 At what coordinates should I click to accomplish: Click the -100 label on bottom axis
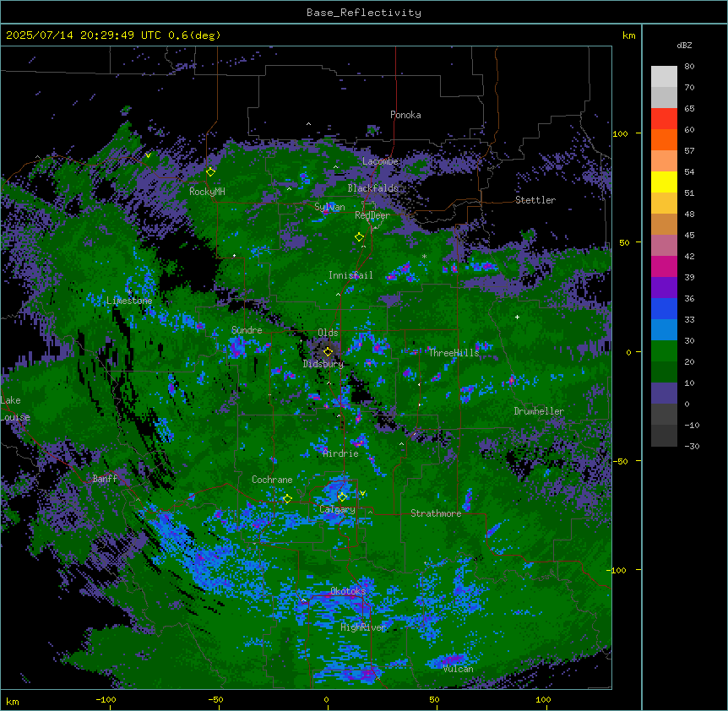[106, 699]
